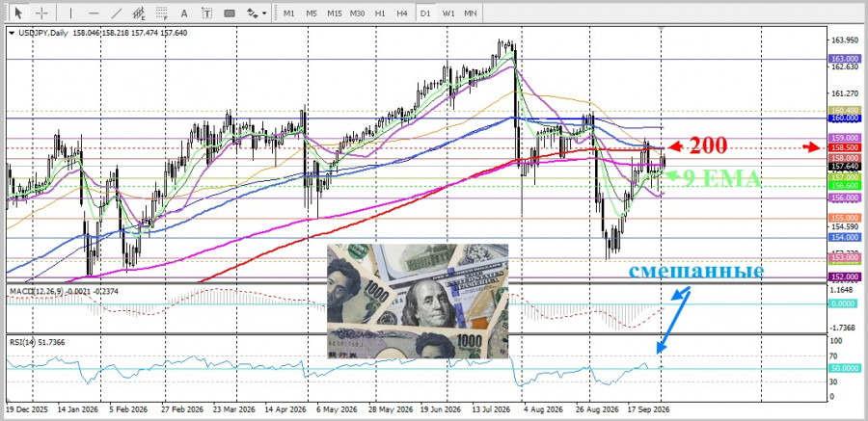The height and width of the screenshot is (421, 868).
Task: Click the USDJPY,Daily chart title text
Action: (43, 33)
